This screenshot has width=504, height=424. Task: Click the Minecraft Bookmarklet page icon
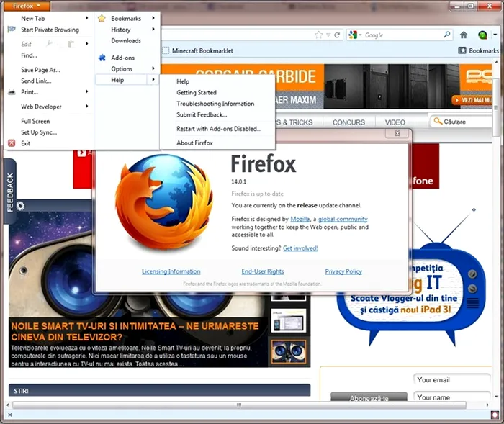coord(166,50)
